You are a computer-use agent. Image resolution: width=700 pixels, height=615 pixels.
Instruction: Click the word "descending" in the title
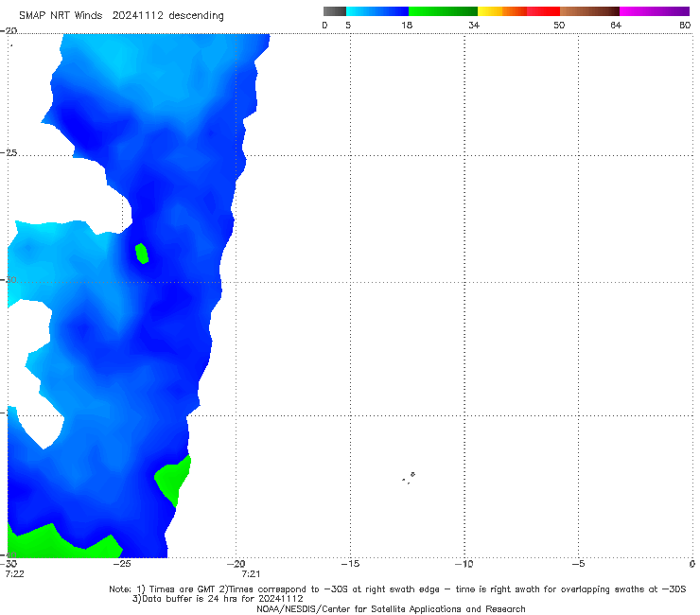[196, 16]
